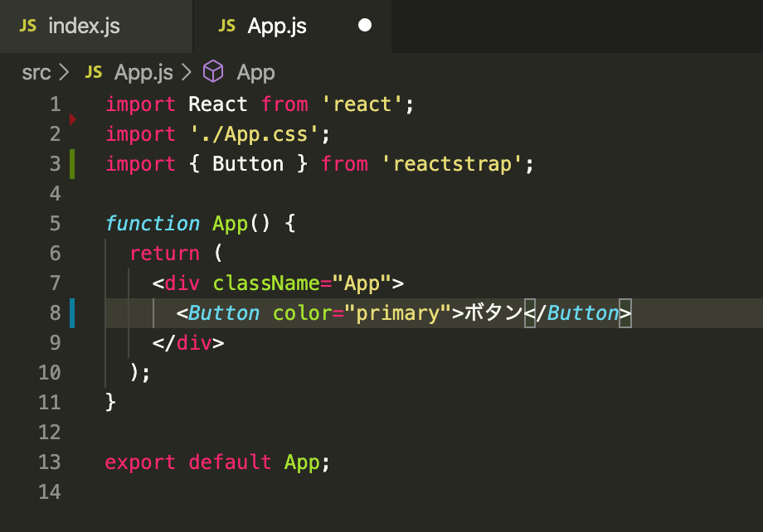Image resolution: width=763 pixels, height=532 pixels.
Task: Place cursor on empty line 14
Action: coord(433,491)
